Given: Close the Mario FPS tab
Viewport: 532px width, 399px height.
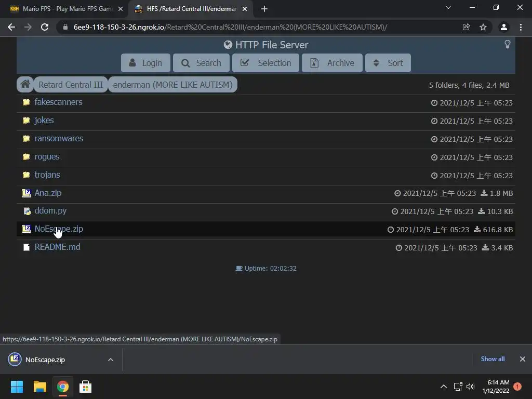Looking at the screenshot, I should tap(121, 9).
